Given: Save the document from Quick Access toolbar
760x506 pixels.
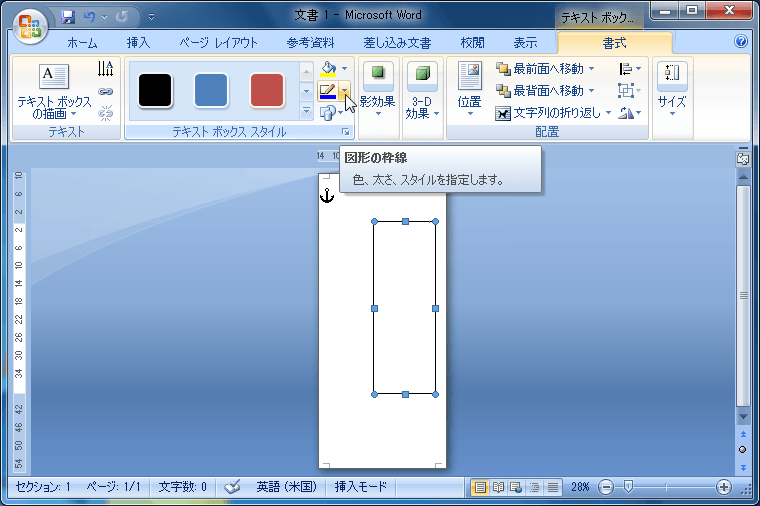Looking at the screenshot, I should [68, 17].
